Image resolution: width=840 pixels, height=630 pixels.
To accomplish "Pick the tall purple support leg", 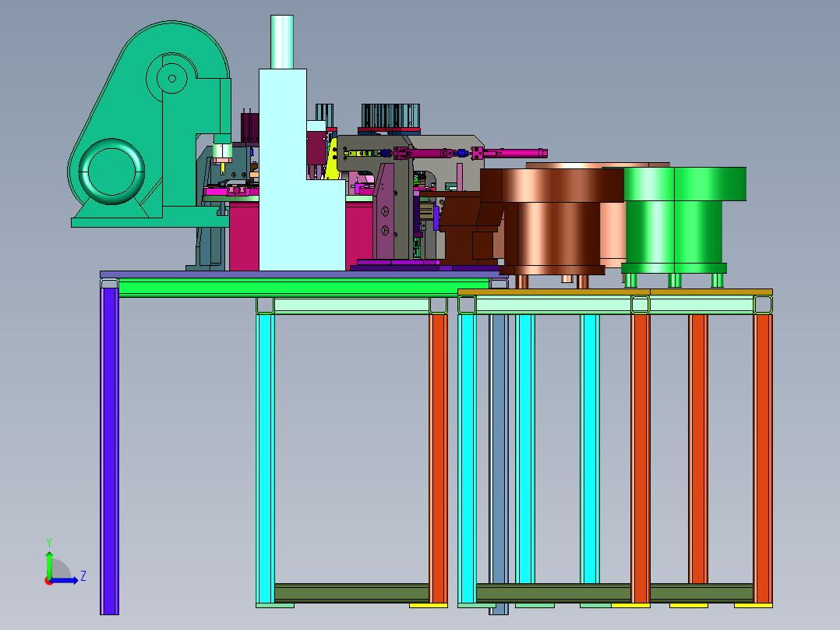I will [109, 451].
